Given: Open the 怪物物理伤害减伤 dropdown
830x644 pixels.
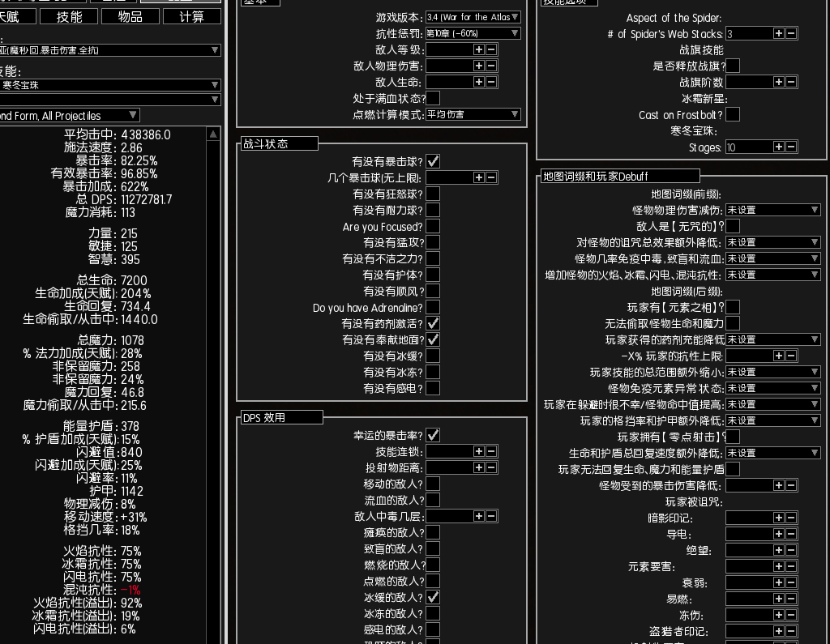Looking at the screenshot, I should pyautogui.click(x=770, y=209).
